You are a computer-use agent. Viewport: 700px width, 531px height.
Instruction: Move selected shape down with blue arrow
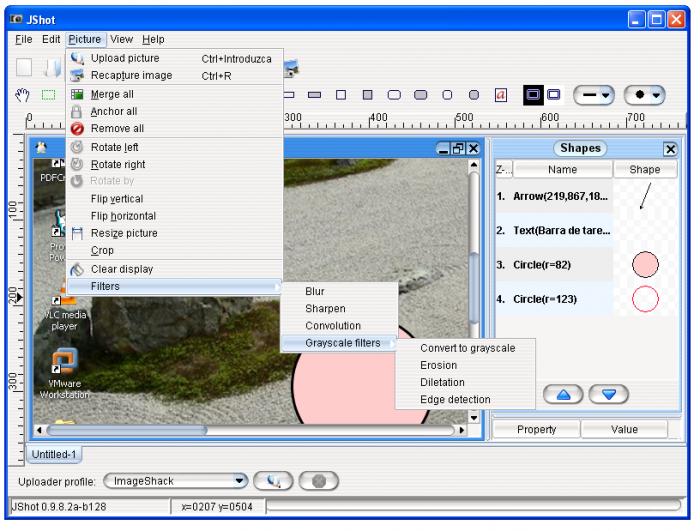pos(609,394)
